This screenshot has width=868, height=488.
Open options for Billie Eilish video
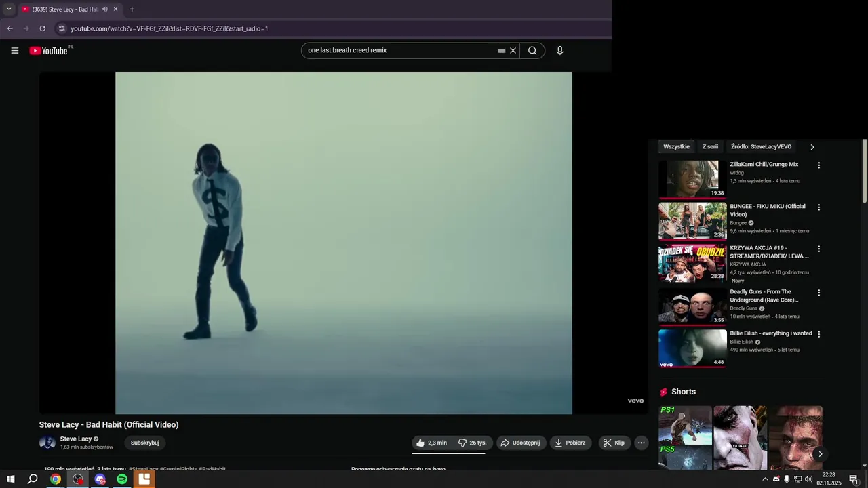tap(818, 334)
